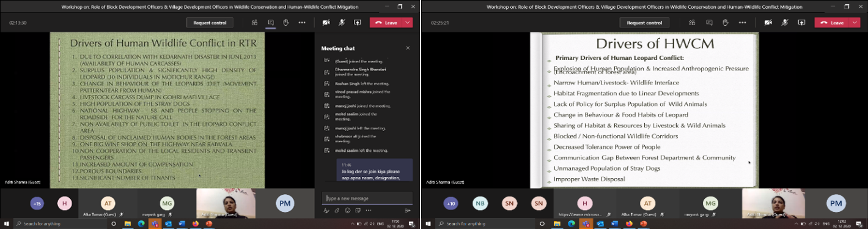This screenshot has width=868, height=229.
Task: Show participants in left Teams window
Action: pyautogui.click(x=254, y=23)
